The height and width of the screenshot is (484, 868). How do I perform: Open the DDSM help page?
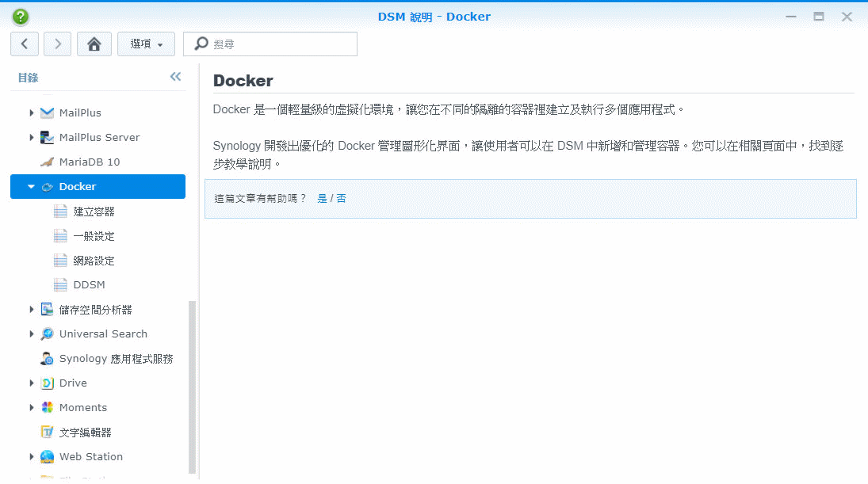pos(89,285)
